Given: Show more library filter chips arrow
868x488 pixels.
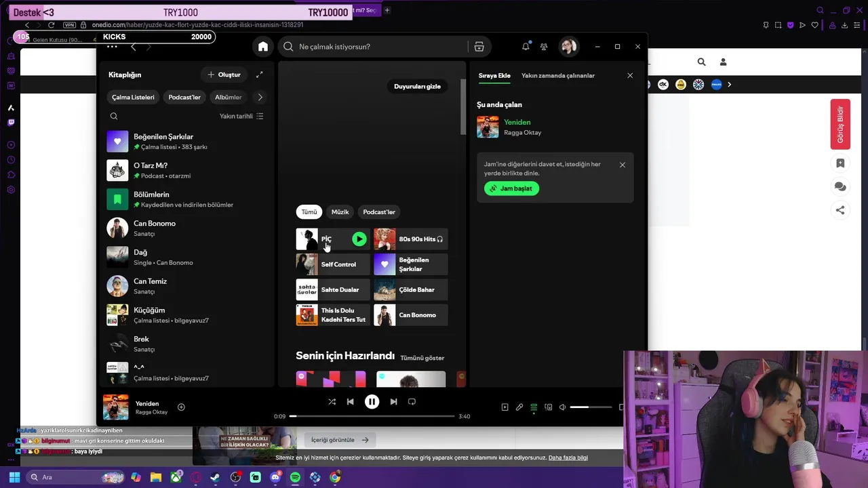Looking at the screenshot, I should (260, 97).
